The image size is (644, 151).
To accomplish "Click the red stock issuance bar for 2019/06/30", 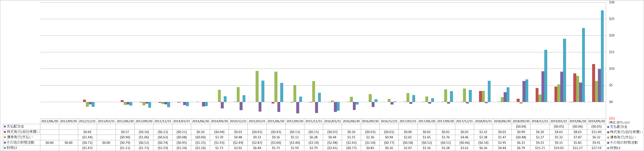I will point(575,88).
